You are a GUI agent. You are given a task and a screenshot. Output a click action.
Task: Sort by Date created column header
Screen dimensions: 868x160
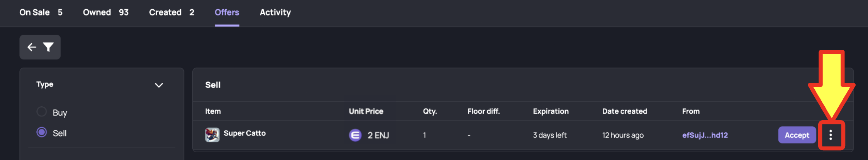[x=625, y=111]
